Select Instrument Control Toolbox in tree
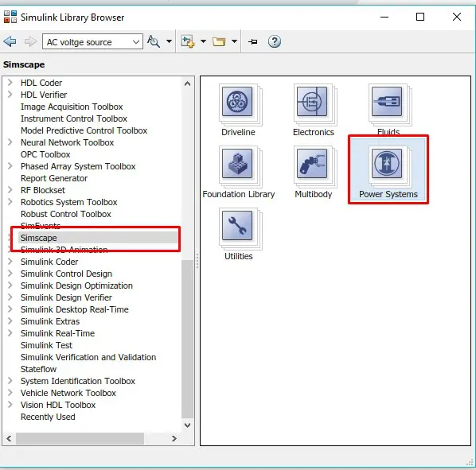The height and width of the screenshot is (470, 476). [74, 118]
